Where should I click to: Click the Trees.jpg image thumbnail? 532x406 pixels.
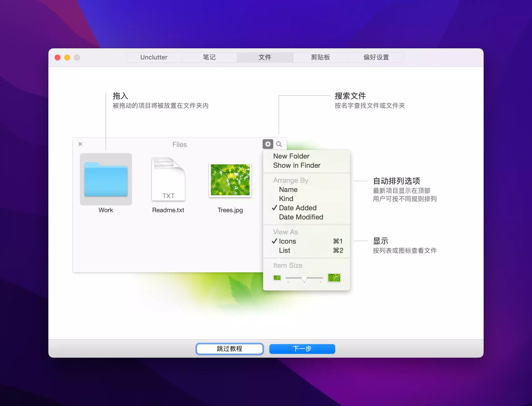(230, 180)
